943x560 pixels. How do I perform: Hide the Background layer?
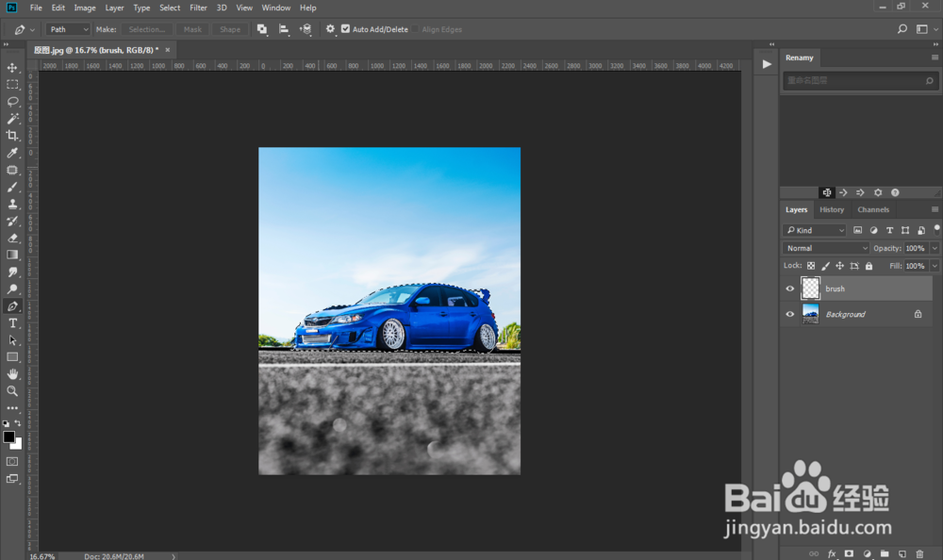coord(789,314)
